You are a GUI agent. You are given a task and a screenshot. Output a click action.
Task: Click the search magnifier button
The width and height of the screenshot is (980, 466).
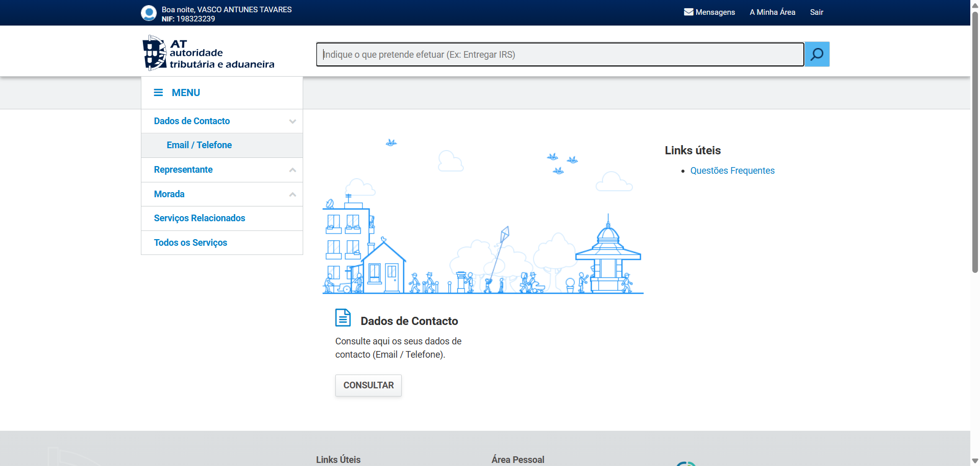pos(817,54)
